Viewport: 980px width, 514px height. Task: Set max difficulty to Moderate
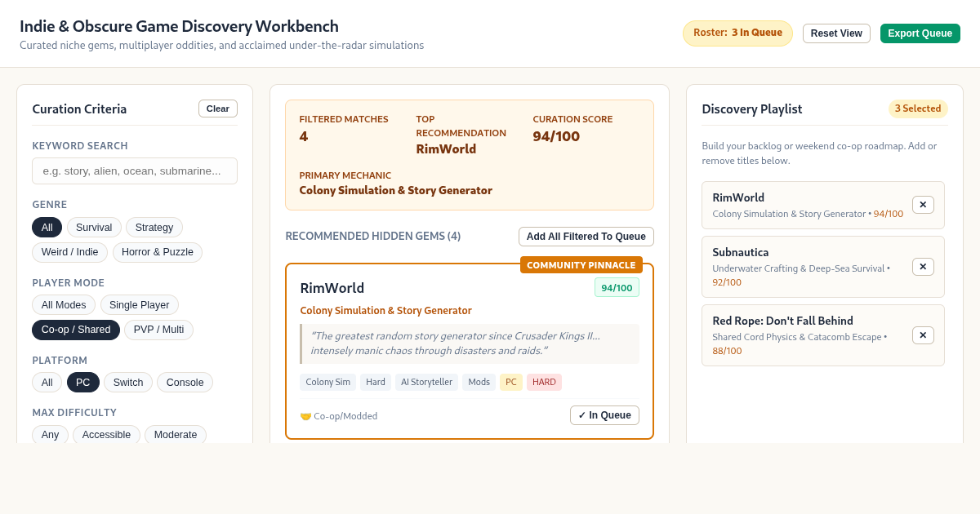click(176, 435)
